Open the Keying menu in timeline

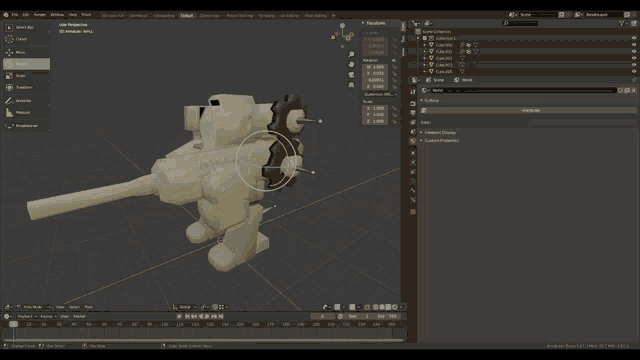48,316
